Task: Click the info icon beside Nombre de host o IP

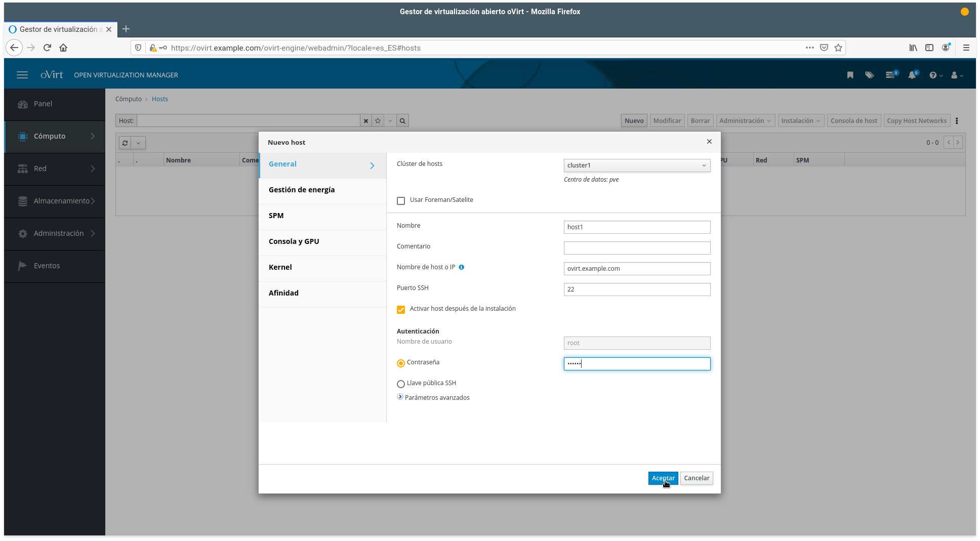Action: 461,267
